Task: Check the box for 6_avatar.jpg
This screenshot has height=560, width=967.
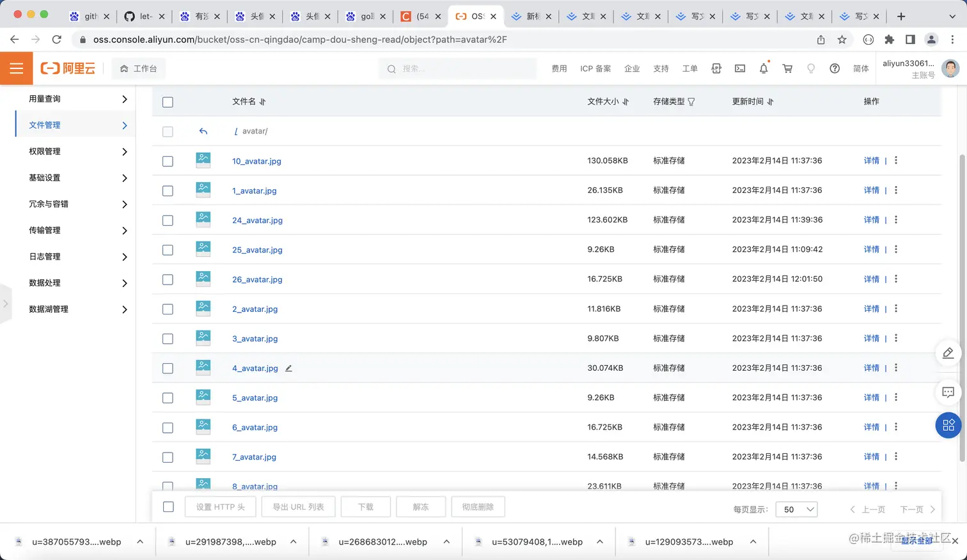Action: coord(168,428)
